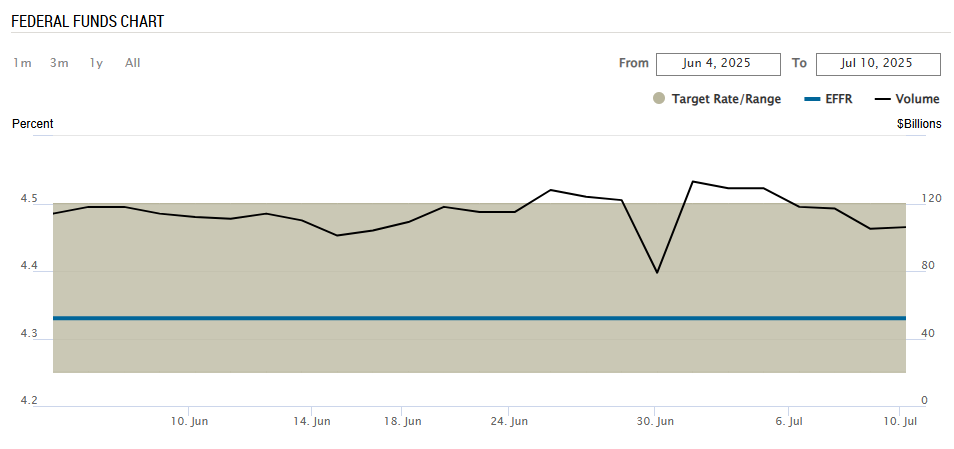Screen dimensions: 954x449
Task: Show All available data range
Action: click(133, 63)
